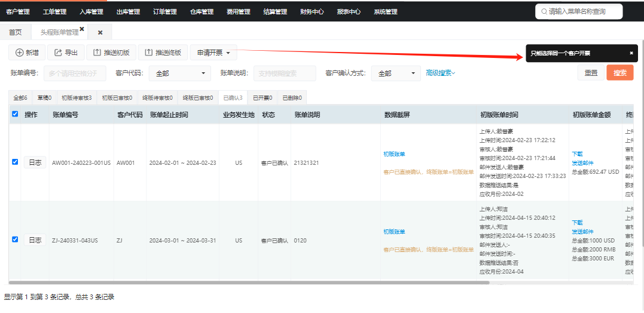This screenshot has width=644, height=313.
Task: Show the 已开票0 status tab
Action: point(263,98)
